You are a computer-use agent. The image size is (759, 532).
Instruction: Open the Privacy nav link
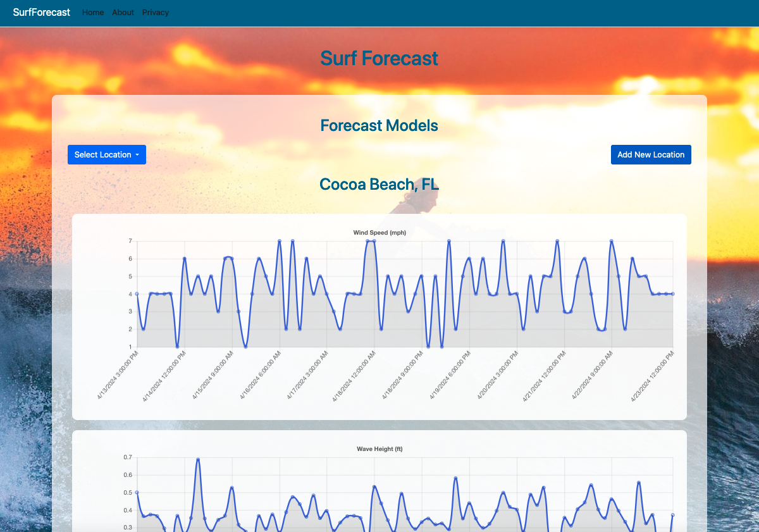[x=156, y=12]
